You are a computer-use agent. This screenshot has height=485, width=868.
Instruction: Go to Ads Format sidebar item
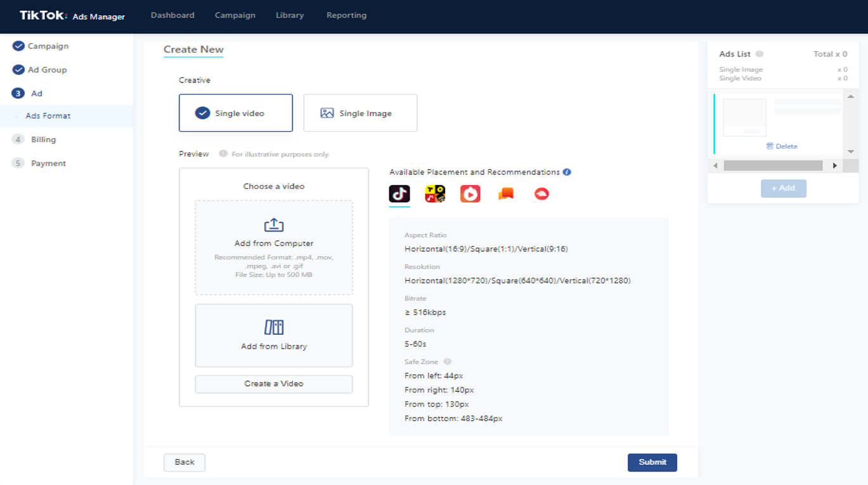coord(67,116)
